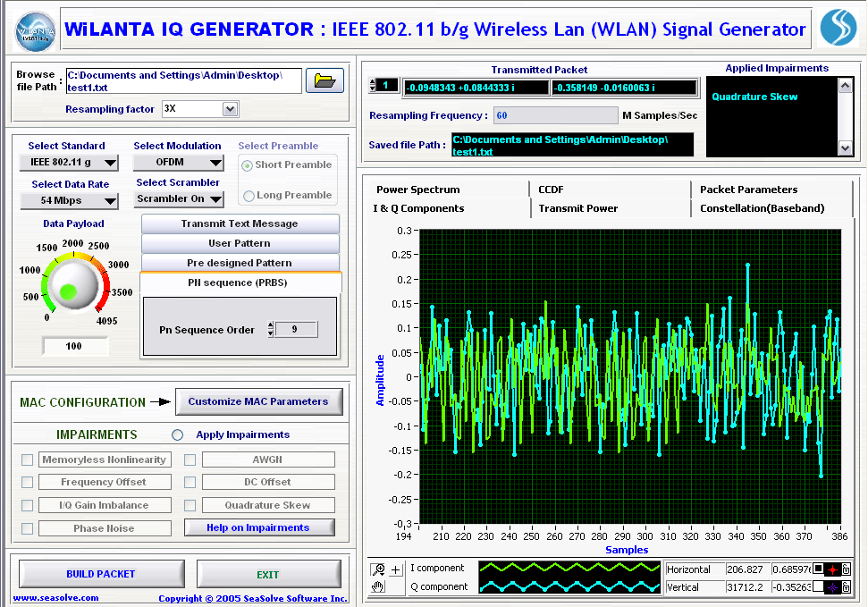Select the crosshair cursor tool under graph

pos(396,569)
